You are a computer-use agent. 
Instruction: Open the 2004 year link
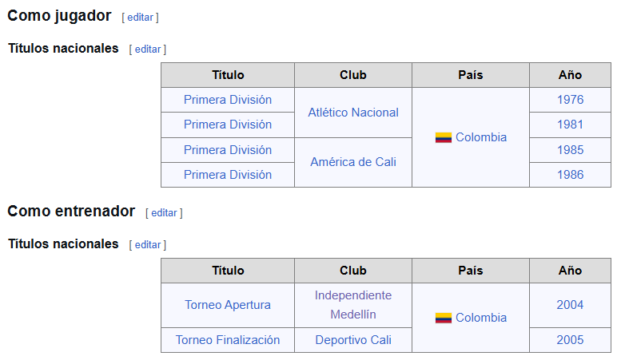point(571,305)
